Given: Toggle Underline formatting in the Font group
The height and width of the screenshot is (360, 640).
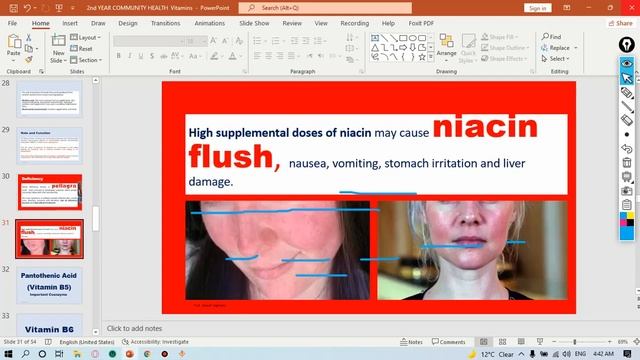Looking at the screenshot, I should click(x=141, y=56).
